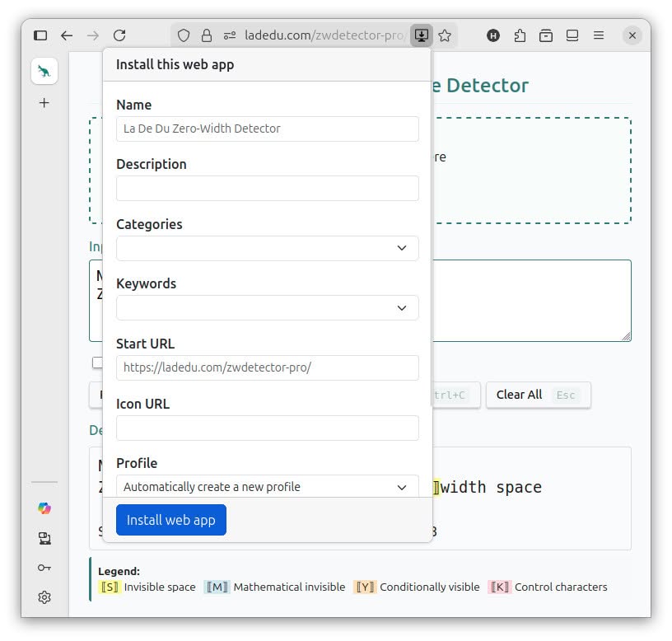Image resolution: width=672 pixels, height=641 pixels.
Task: Go forward to next page
Action: [x=93, y=35]
